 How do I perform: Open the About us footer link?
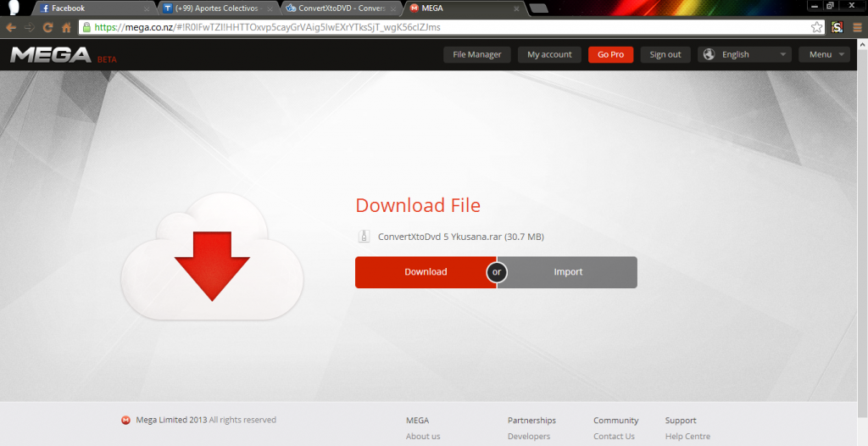point(423,436)
